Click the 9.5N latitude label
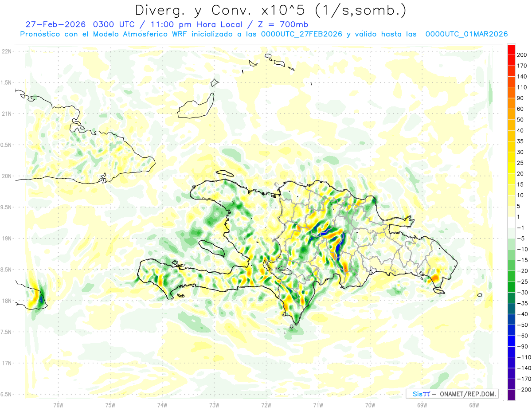The width and height of the screenshot is (532, 411). (x=7, y=207)
